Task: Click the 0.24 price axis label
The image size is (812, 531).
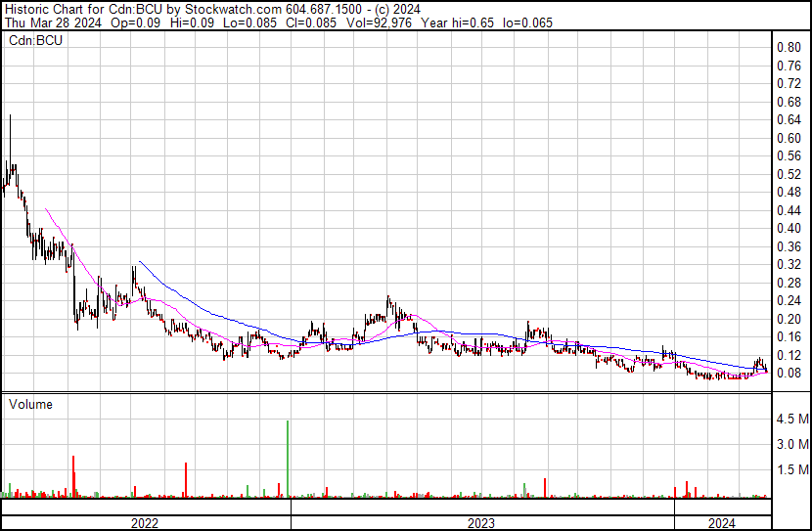Action: [x=789, y=300]
